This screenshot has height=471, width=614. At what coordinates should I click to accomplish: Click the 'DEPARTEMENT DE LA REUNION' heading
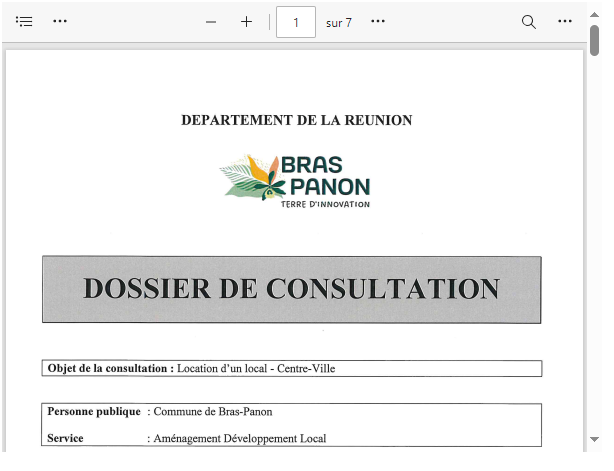(x=296, y=120)
